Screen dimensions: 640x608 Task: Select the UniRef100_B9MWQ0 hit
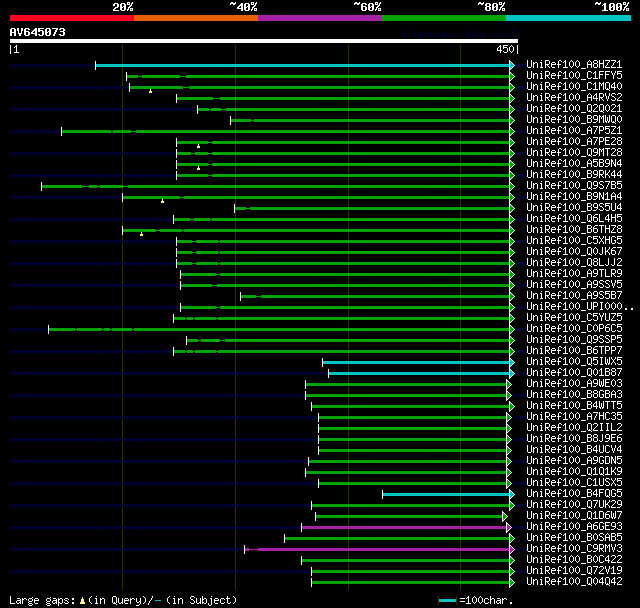[574, 120]
